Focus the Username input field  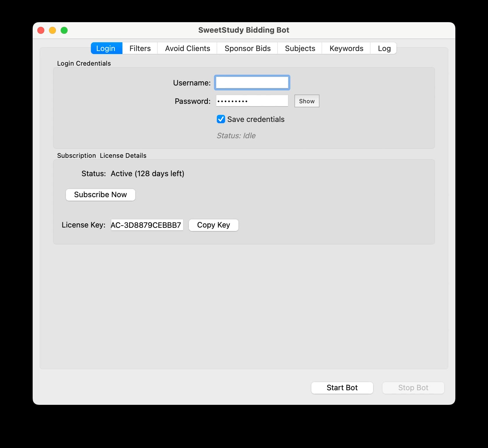[x=252, y=83]
